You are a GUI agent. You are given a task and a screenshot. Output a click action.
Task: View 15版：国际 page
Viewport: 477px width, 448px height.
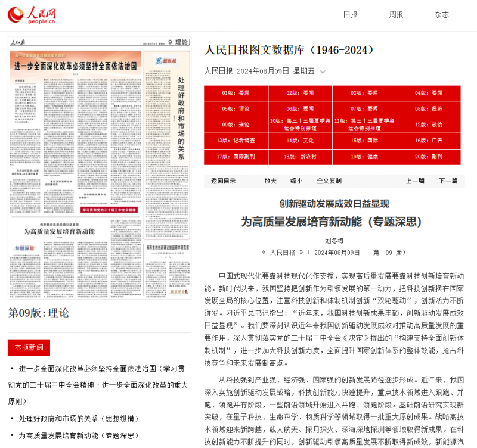(364, 141)
